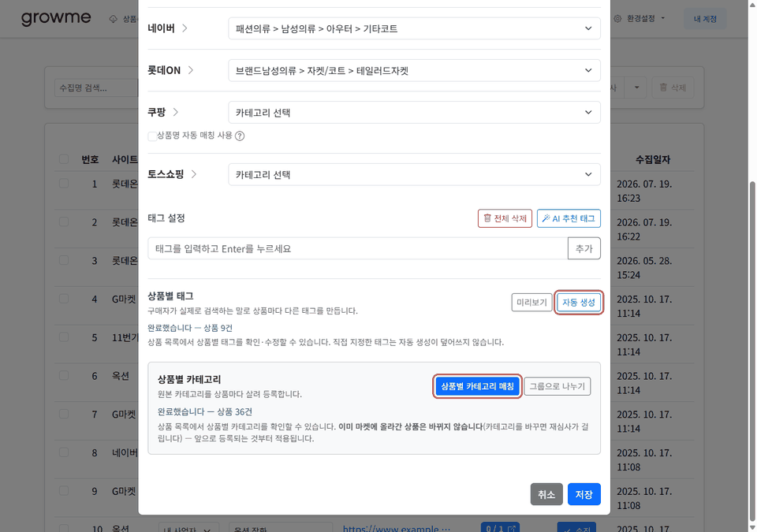Click the 삭제 button in the background list
757x532 pixels.
coord(673,87)
